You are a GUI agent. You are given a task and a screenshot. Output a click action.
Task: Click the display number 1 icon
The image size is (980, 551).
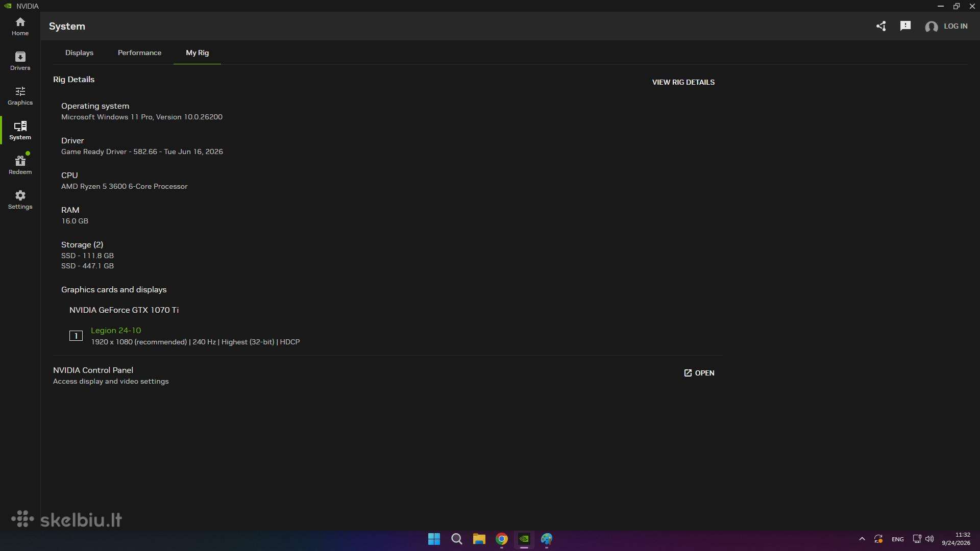(x=76, y=336)
